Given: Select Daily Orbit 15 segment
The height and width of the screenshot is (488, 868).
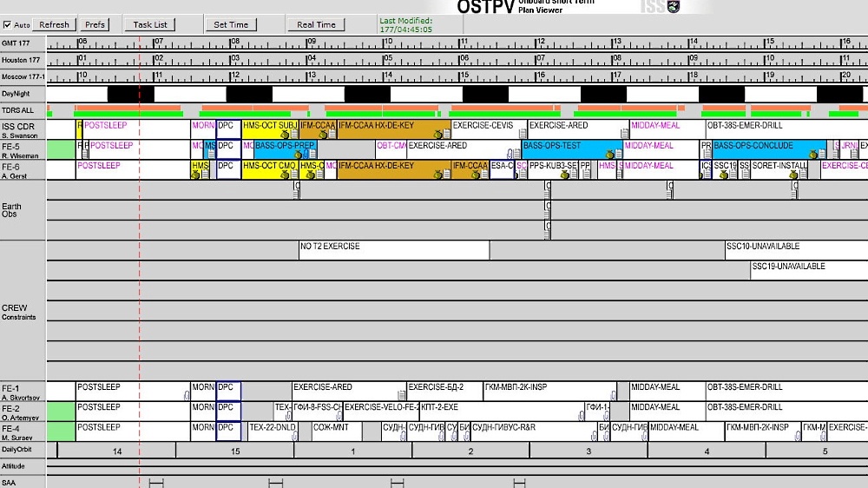Looking at the screenshot, I should [x=234, y=451].
